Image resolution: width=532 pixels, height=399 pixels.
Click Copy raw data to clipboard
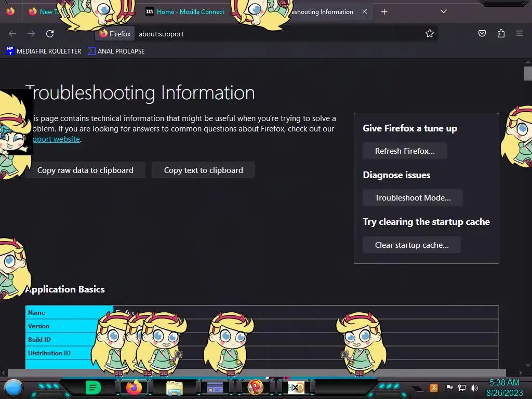[85, 170]
